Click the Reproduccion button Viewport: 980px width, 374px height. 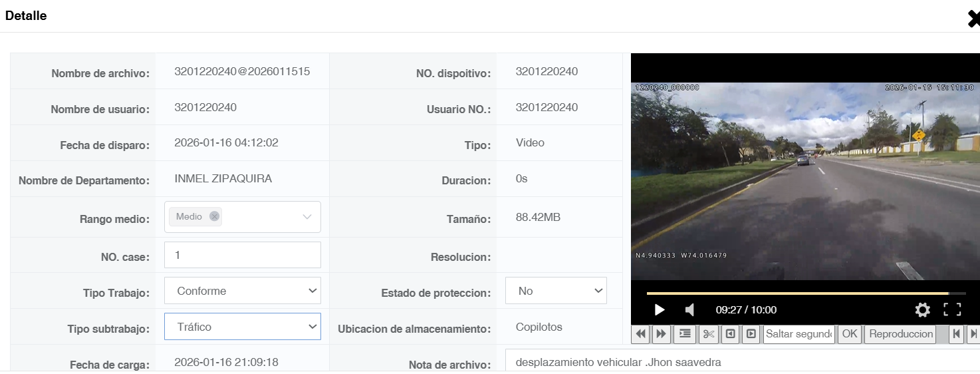[x=901, y=334]
